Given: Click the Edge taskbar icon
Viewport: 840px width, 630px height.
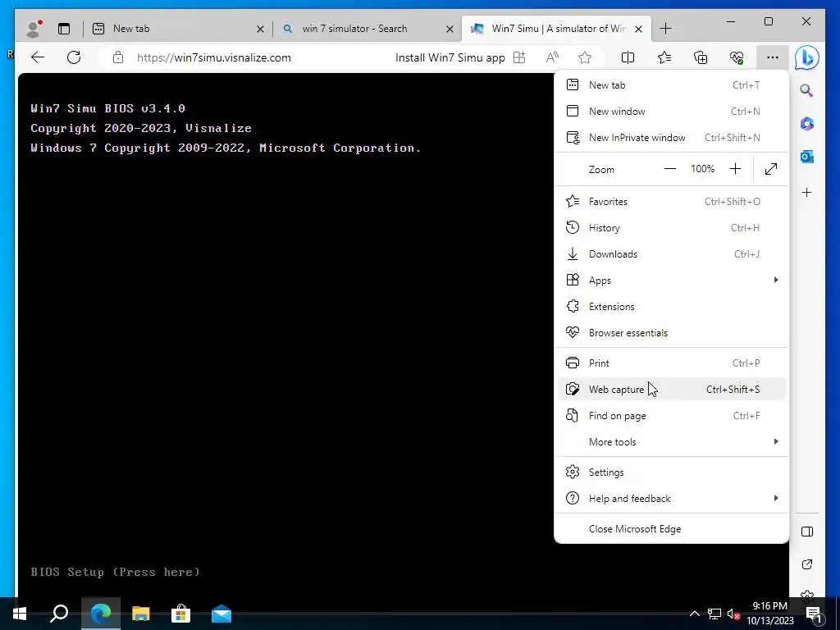Looking at the screenshot, I should tap(101, 614).
